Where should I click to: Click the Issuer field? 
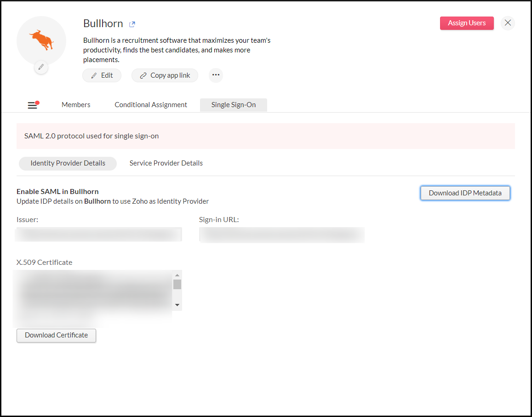tap(98, 234)
